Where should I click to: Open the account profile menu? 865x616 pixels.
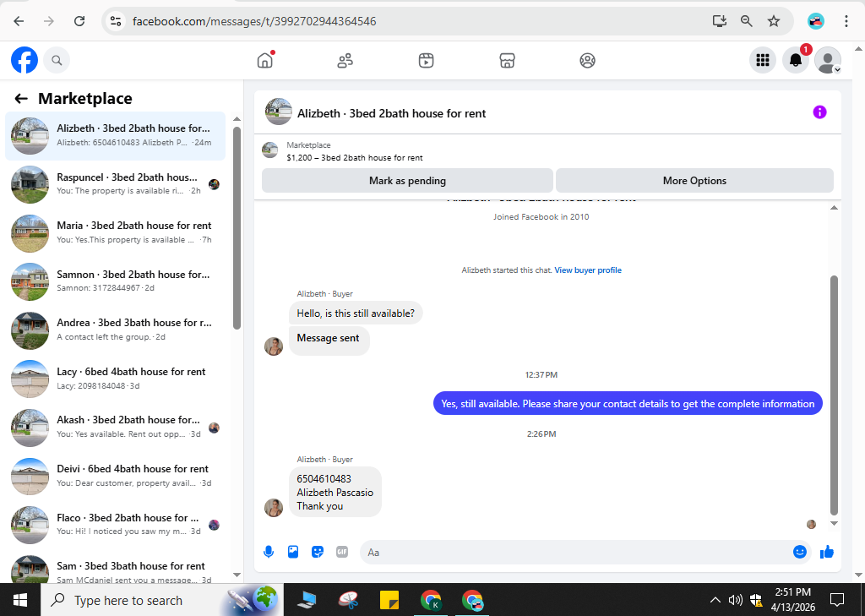click(828, 60)
